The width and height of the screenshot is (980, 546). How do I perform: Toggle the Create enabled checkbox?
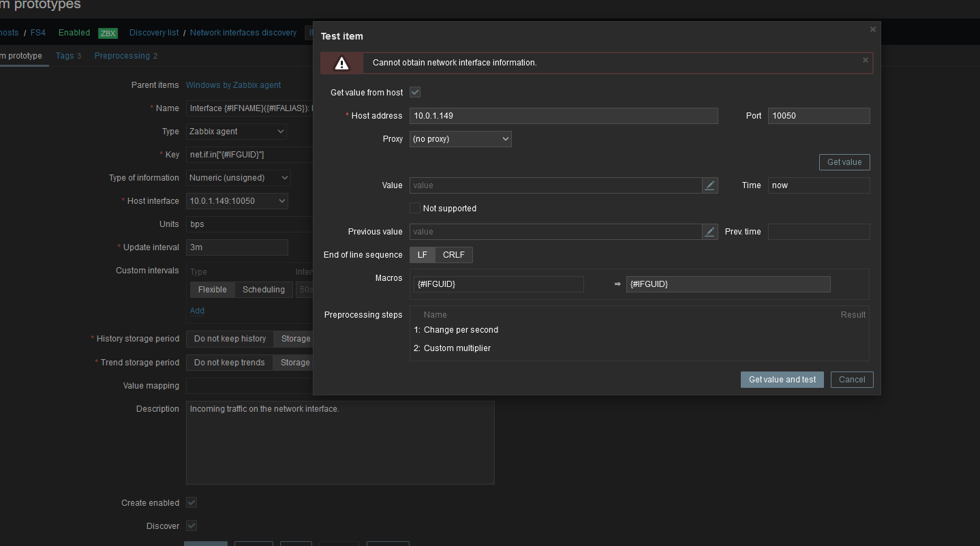click(x=192, y=502)
